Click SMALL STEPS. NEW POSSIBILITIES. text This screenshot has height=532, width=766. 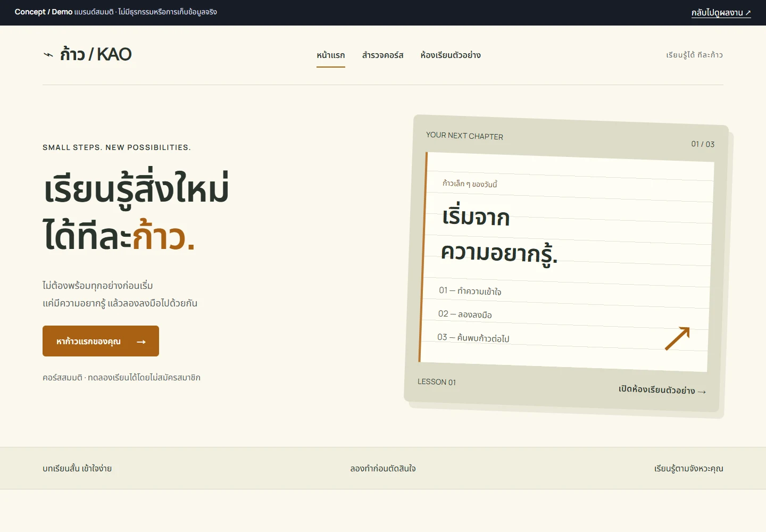point(116,147)
